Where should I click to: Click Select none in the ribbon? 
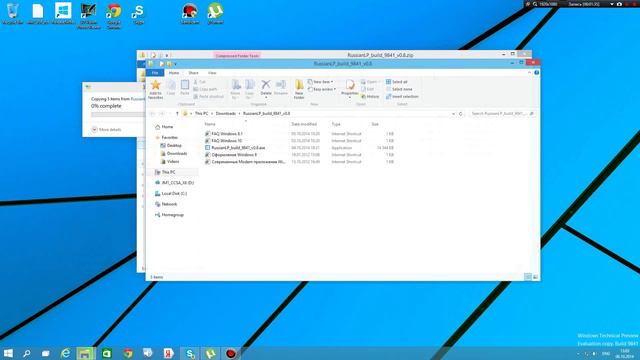pos(399,89)
